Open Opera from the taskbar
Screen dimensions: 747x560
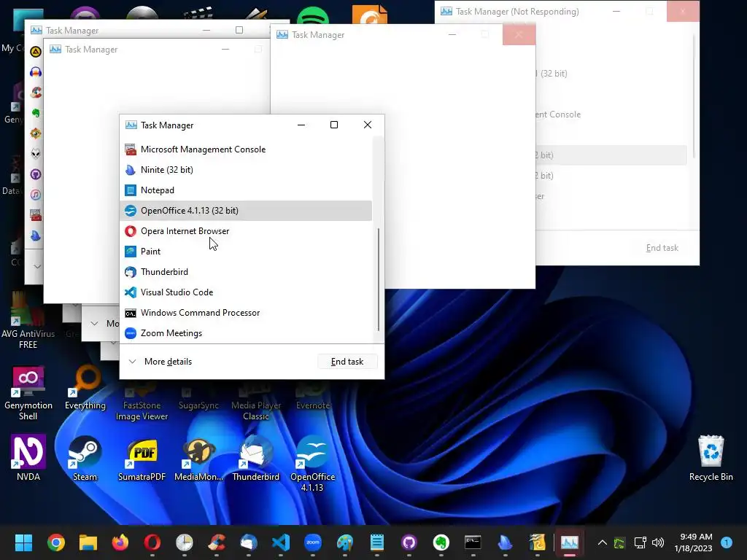click(x=152, y=542)
